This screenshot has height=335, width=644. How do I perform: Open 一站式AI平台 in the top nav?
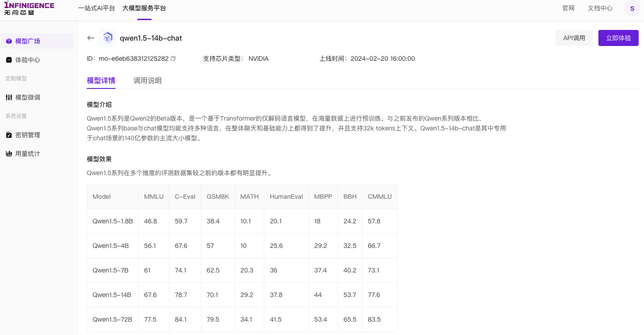tap(97, 8)
